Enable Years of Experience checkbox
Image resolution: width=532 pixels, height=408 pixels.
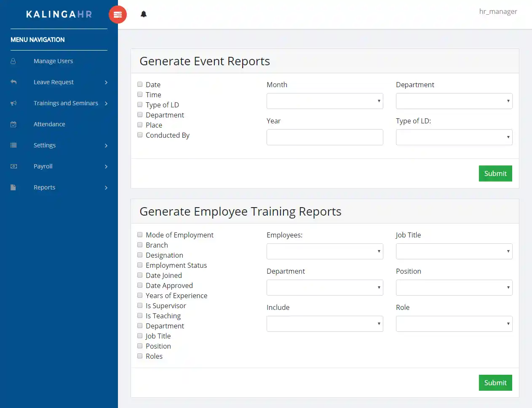140,295
